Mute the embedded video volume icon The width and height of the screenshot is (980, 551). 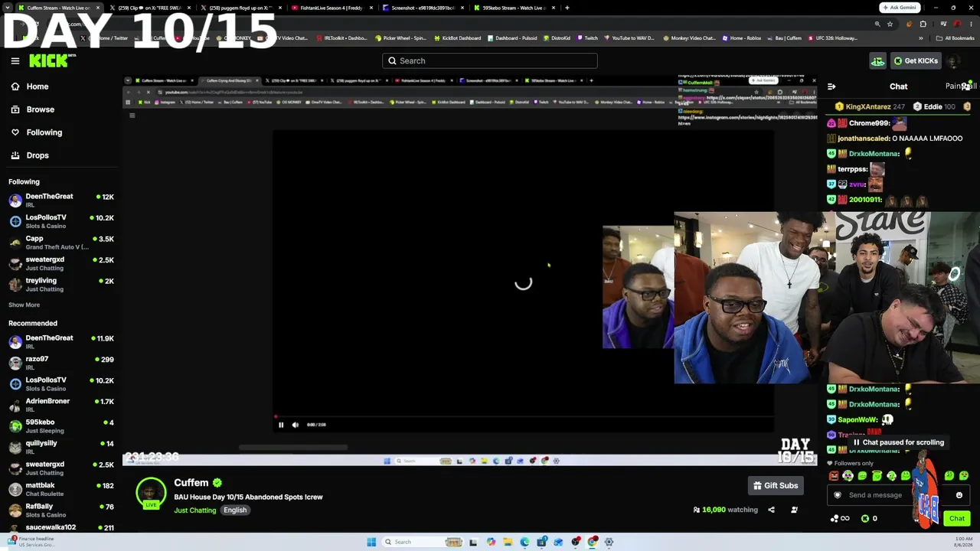tap(296, 425)
